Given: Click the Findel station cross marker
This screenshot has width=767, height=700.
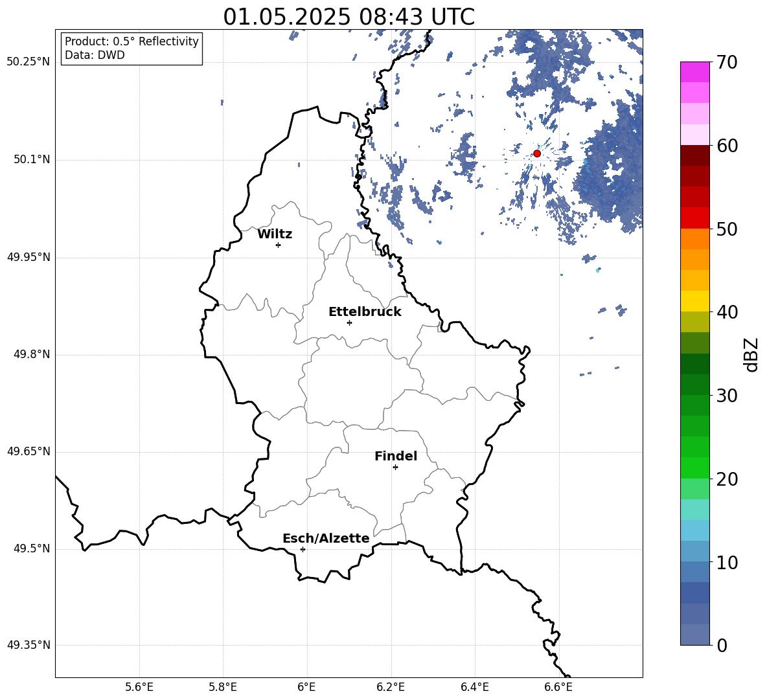Looking at the screenshot, I should (395, 468).
